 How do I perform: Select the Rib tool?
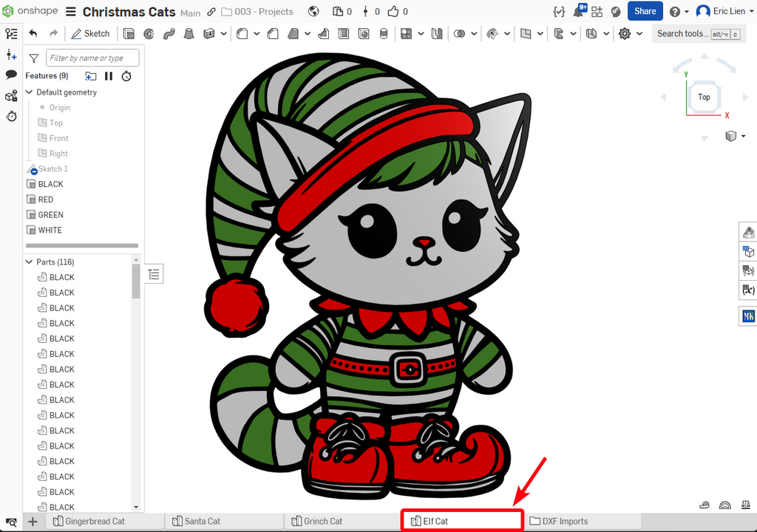(324, 34)
